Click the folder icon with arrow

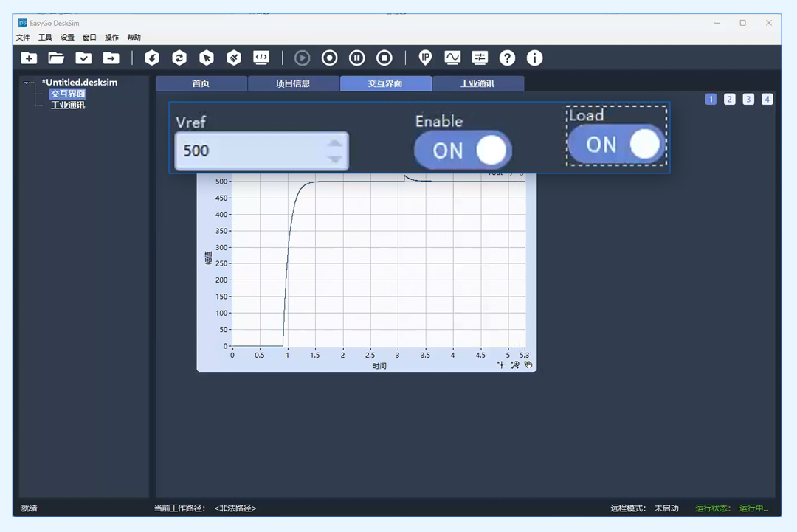pyautogui.click(x=111, y=58)
